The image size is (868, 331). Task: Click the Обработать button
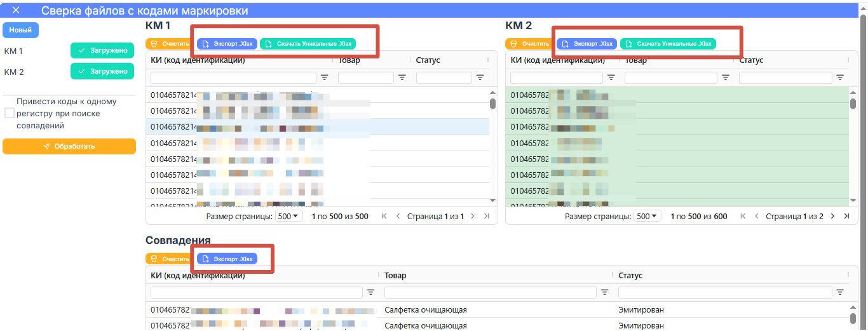pos(69,146)
